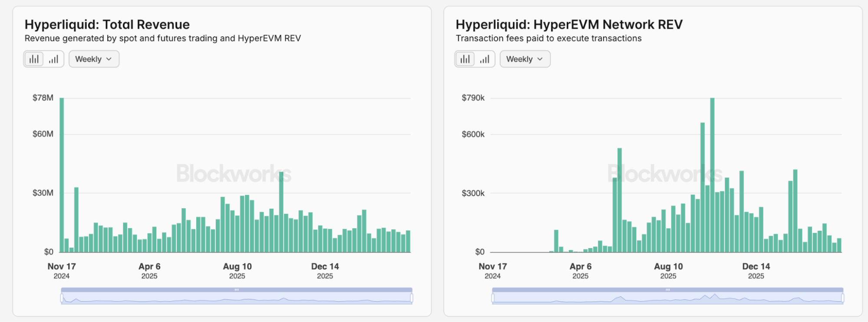Select the standard bar chart view in the HyperEVM Network REV panel
This screenshot has height=322, width=868.
pyautogui.click(x=465, y=59)
